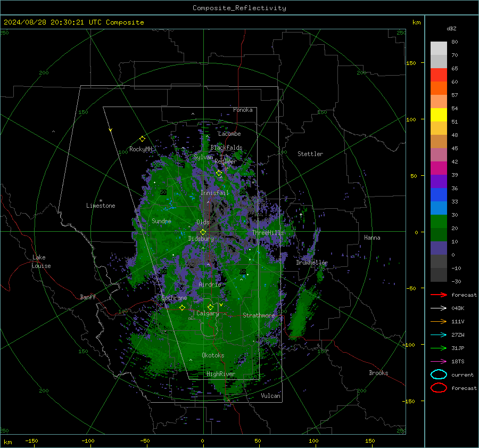
Task: Click the Innisfail city label
Action: (214, 193)
